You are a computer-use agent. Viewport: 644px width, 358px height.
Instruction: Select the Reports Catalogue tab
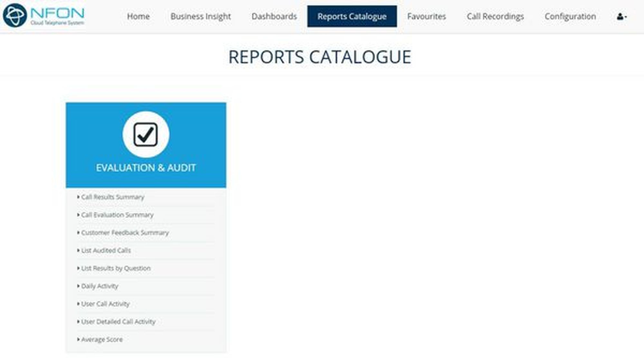point(352,16)
